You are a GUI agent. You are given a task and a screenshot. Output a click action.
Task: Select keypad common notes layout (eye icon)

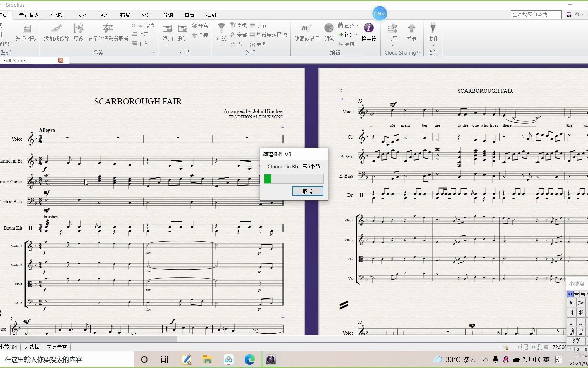click(x=570, y=294)
